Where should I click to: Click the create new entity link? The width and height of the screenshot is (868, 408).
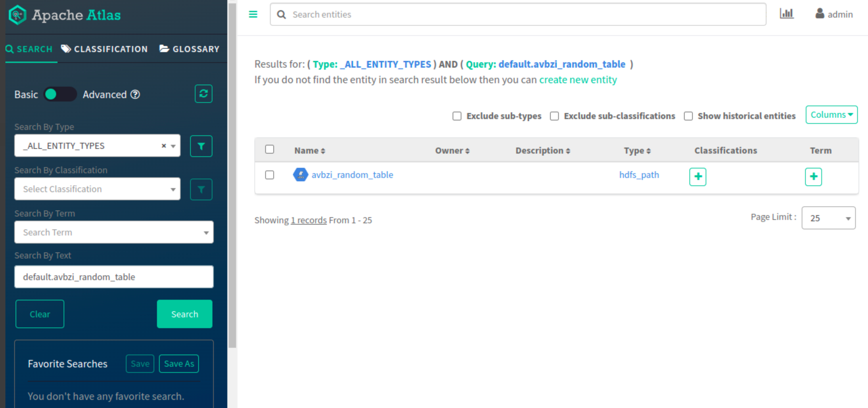point(578,80)
